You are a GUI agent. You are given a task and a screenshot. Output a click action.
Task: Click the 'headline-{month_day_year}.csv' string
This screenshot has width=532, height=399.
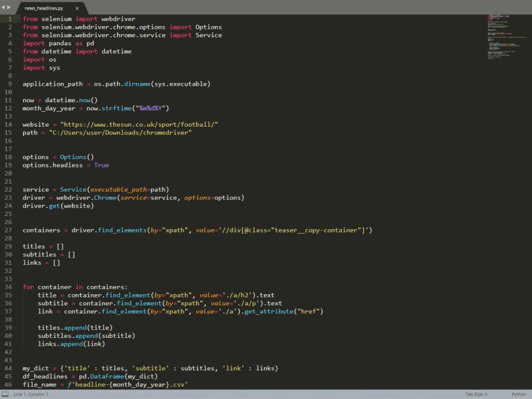tap(130, 385)
